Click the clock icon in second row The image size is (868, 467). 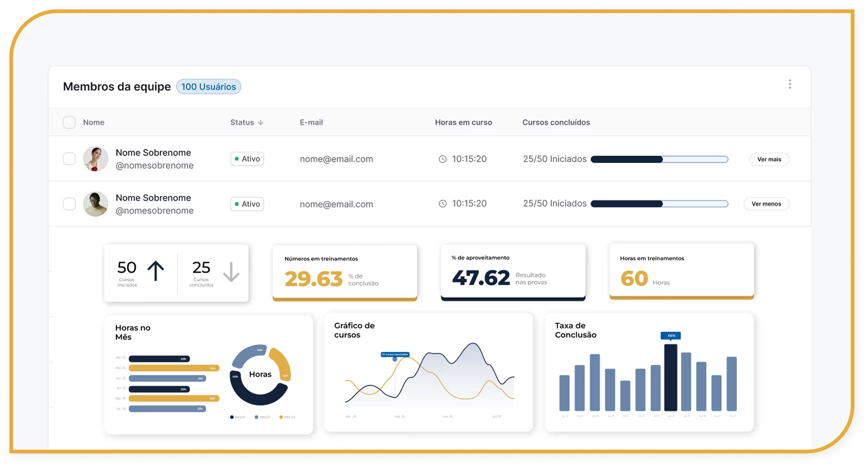pyautogui.click(x=442, y=204)
